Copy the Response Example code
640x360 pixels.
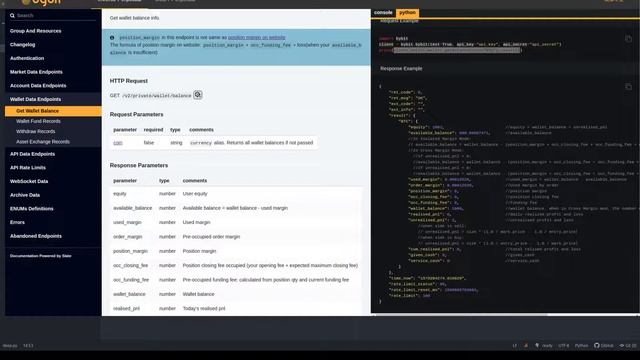(x=628, y=87)
